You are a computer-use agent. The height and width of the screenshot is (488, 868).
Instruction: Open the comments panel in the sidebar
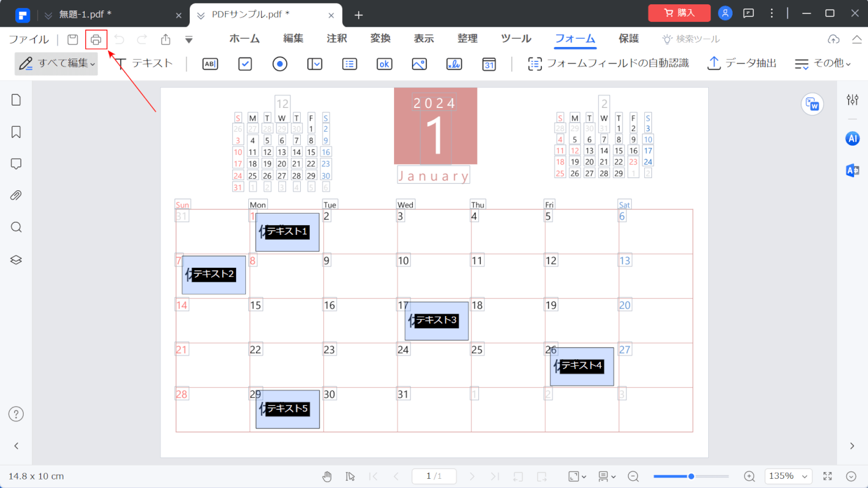(x=16, y=163)
